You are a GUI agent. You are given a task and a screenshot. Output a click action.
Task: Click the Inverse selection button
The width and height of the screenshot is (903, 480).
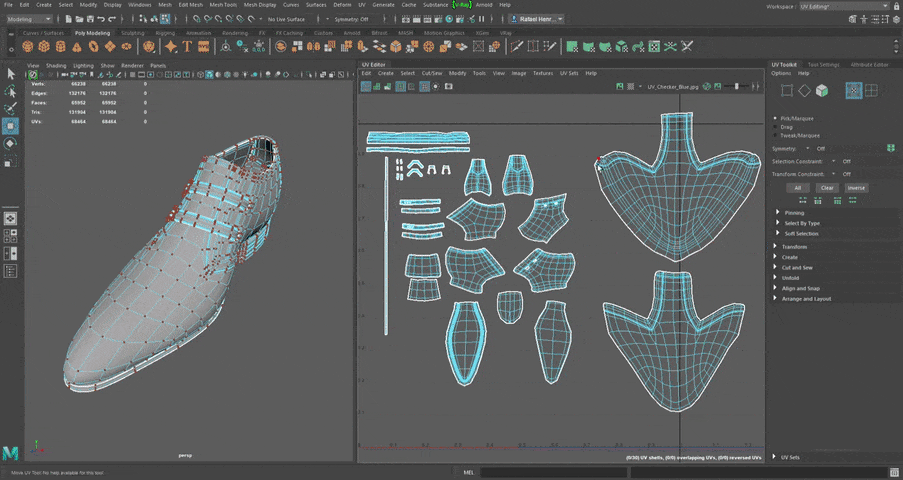pyautogui.click(x=856, y=187)
